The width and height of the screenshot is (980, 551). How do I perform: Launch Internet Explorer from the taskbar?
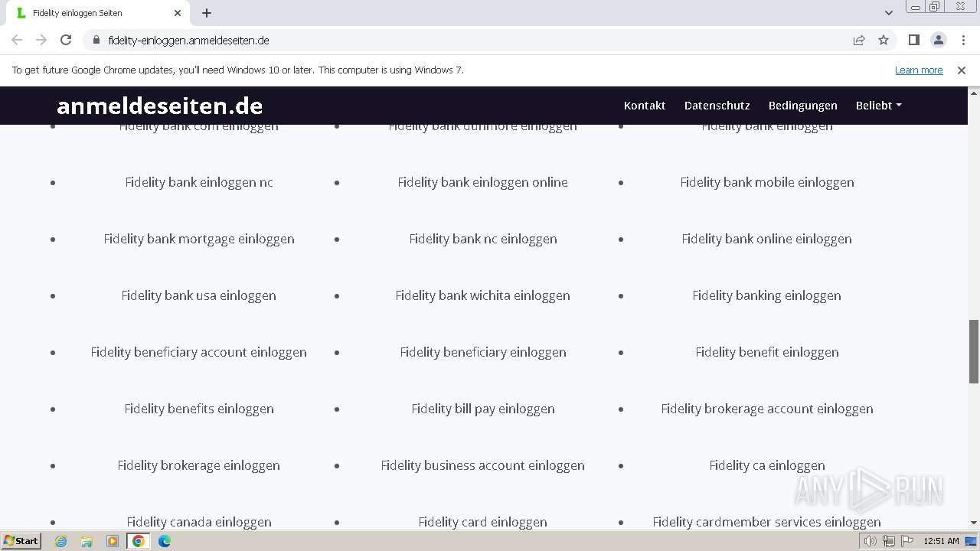(60, 541)
